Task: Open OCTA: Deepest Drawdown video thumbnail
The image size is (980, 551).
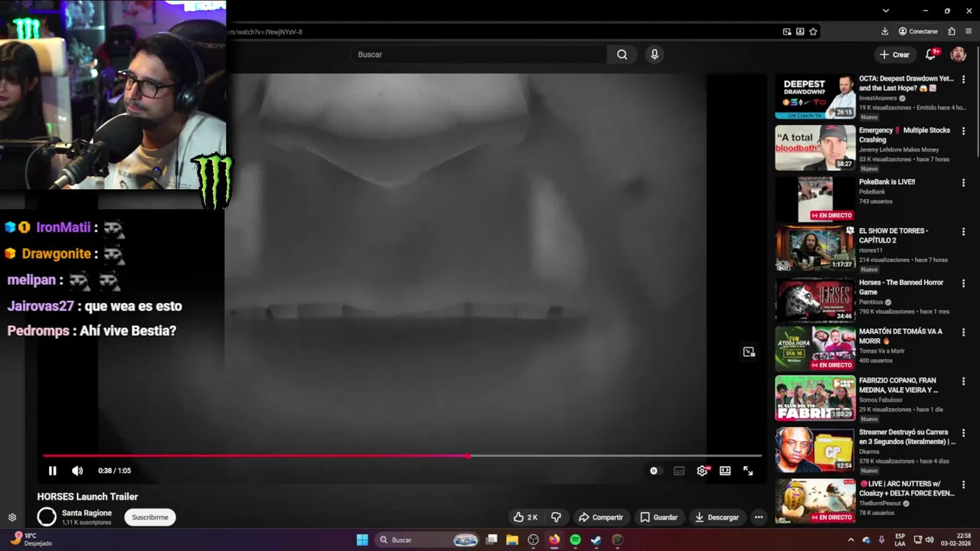Action: point(815,96)
